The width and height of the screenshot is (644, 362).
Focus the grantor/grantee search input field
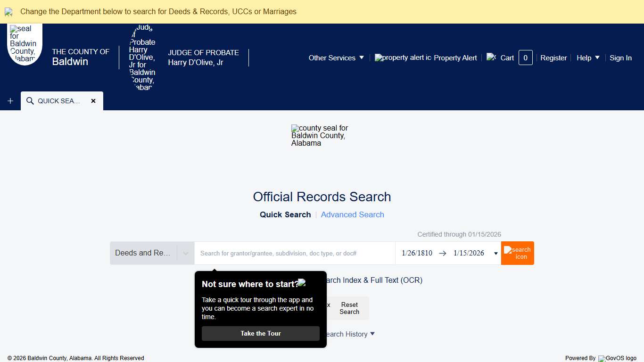tap(295, 253)
